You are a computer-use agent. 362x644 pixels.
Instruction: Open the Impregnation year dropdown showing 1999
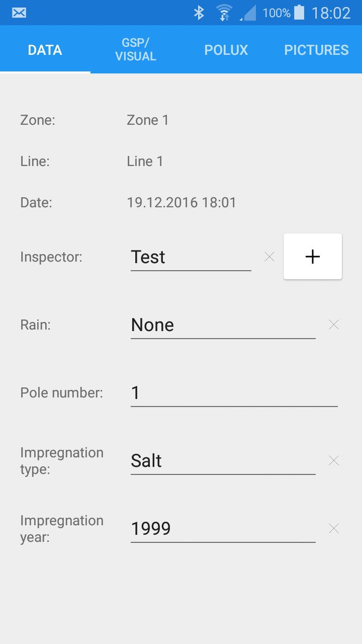coord(223,529)
